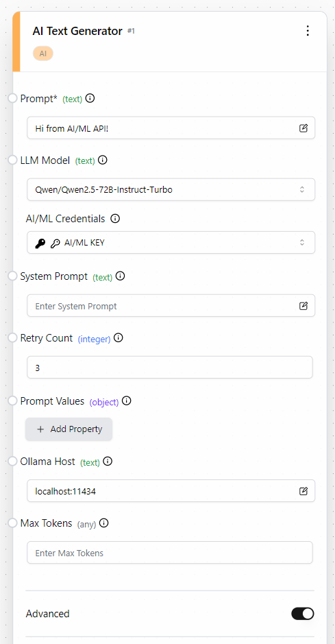Open the three-dot block options menu
This screenshot has width=335, height=644.
point(308,32)
